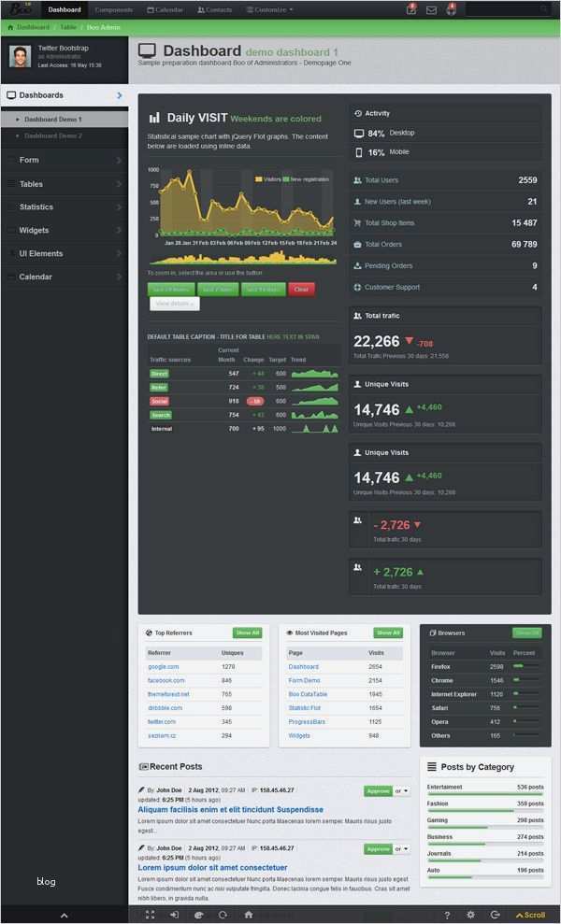The height and width of the screenshot is (924, 561).
Task: Open the Calendar item in top menu
Action: (x=165, y=10)
